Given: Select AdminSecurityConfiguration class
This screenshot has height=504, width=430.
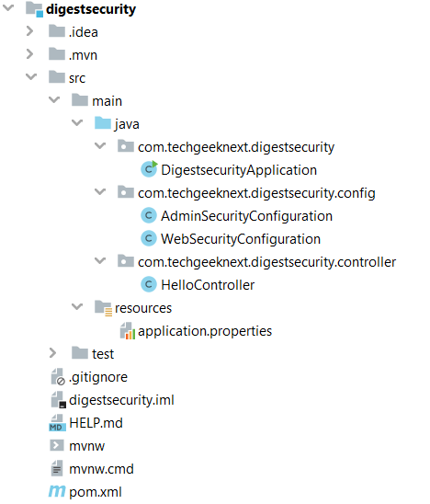Looking at the screenshot, I should 246,216.
